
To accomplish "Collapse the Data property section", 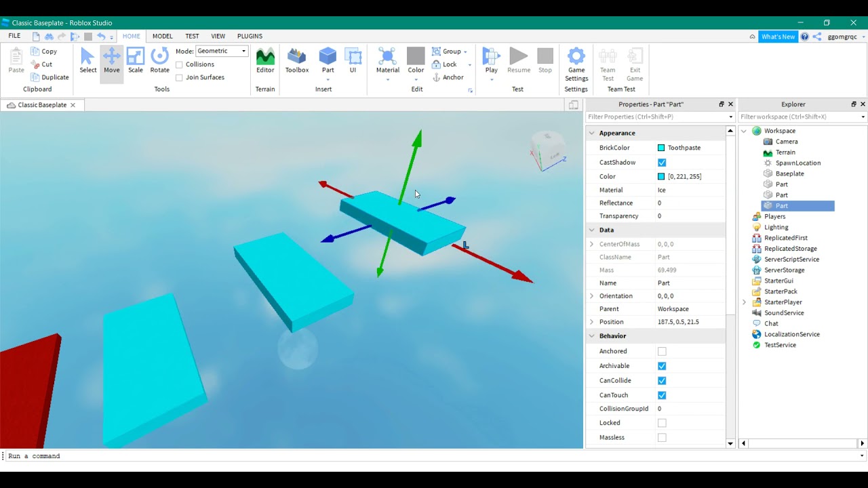I will pos(591,230).
